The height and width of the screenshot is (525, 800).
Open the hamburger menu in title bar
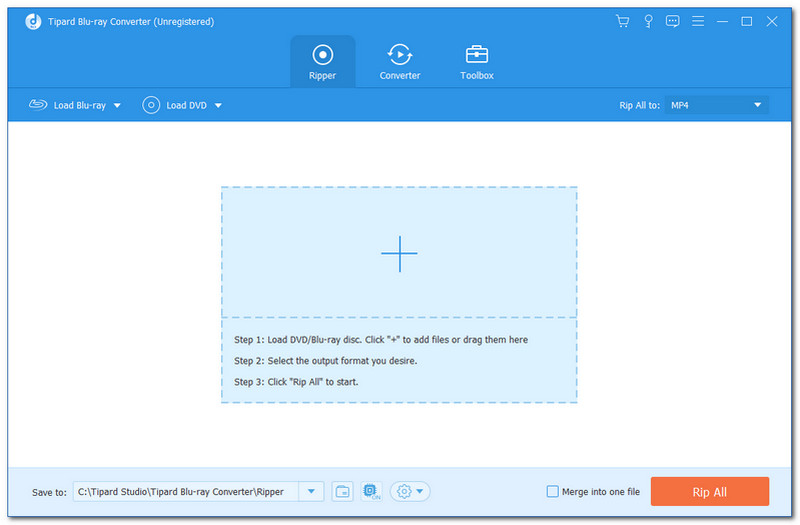pos(697,21)
